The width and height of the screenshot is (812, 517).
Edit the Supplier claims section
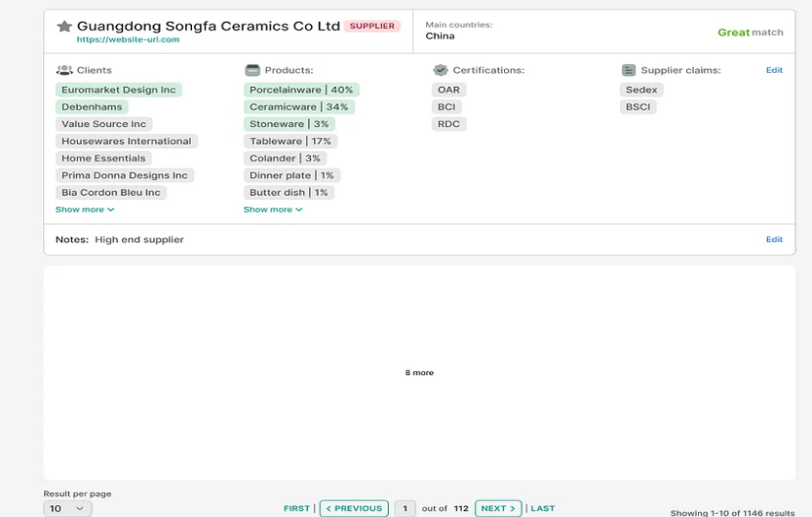tap(775, 70)
